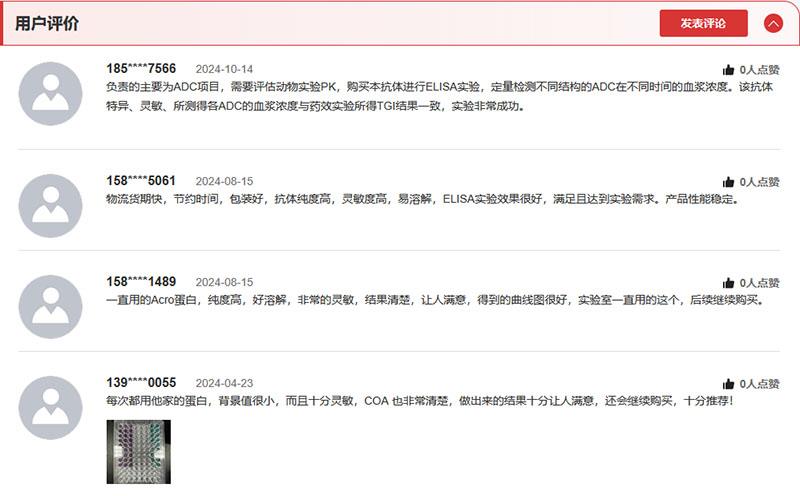
Task: Click the 发表评论 button
Action: 703,23
